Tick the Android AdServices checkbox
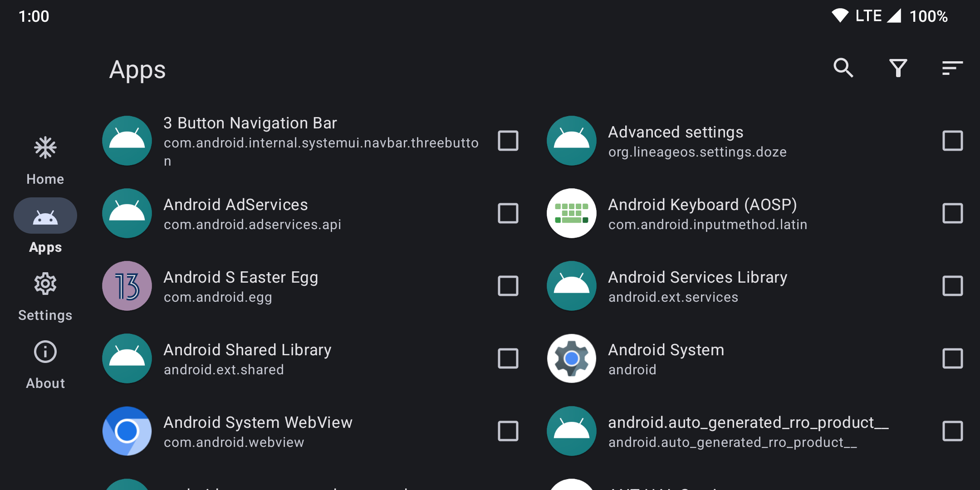 pyautogui.click(x=508, y=213)
